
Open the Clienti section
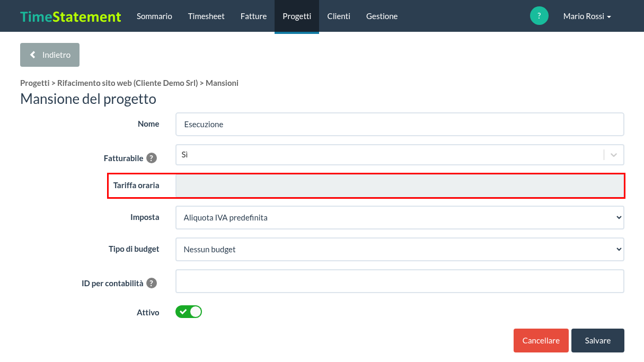point(339,16)
